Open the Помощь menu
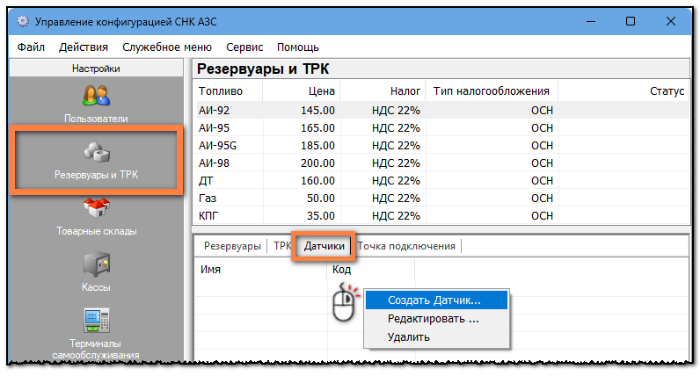Viewport: 700px width, 376px height. click(298, 47)
